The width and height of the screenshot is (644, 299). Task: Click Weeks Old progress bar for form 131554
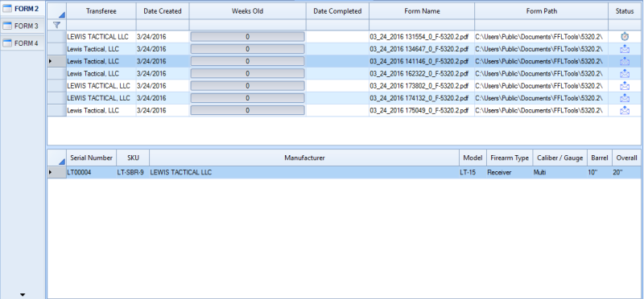[248, 36]
